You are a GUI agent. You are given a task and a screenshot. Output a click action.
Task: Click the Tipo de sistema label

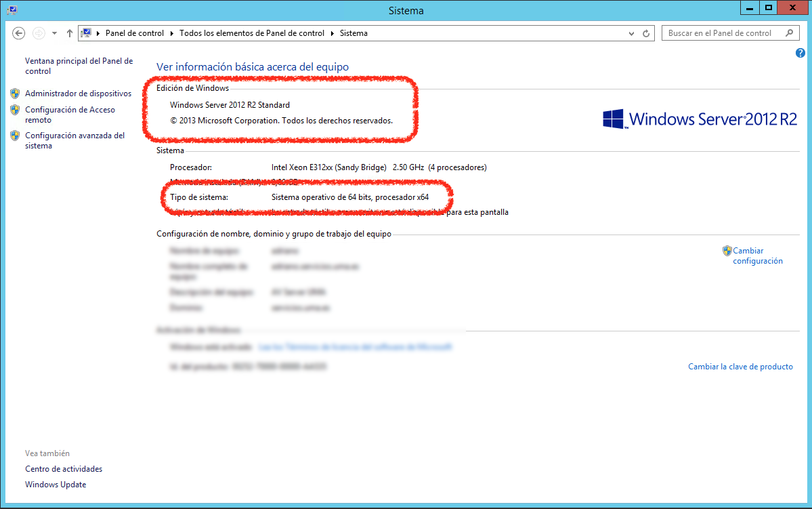(x=199, y=197)
